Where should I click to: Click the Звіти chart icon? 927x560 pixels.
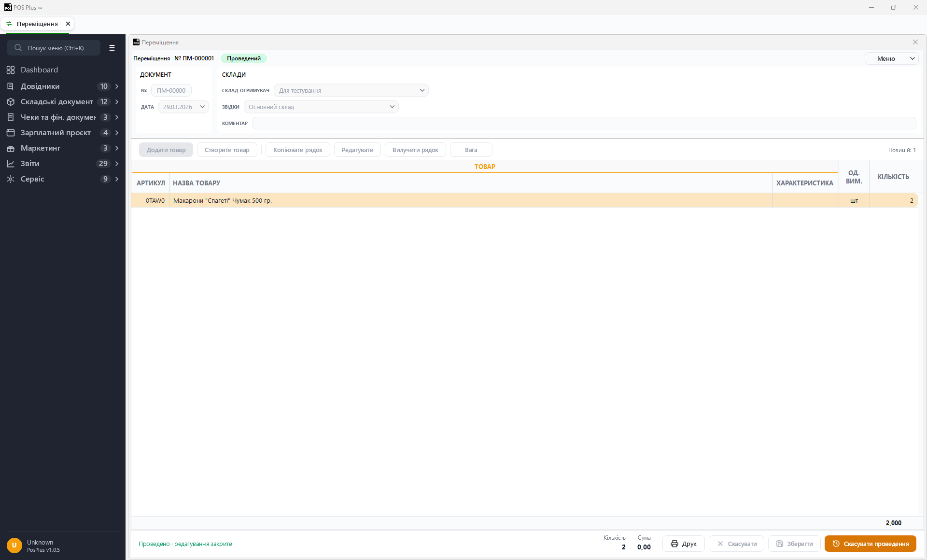click(11, 164)
